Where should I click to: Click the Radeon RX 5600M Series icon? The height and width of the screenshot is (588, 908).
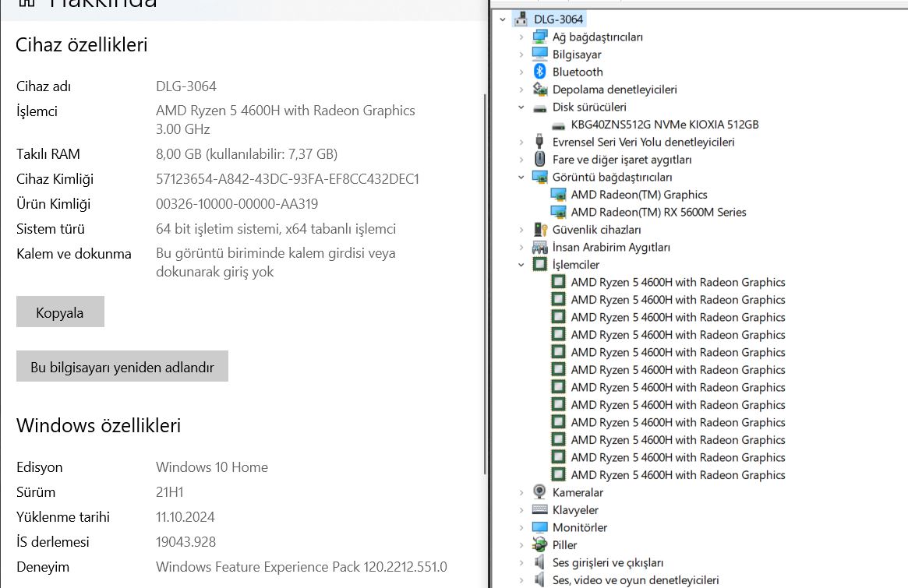(558, 212)
